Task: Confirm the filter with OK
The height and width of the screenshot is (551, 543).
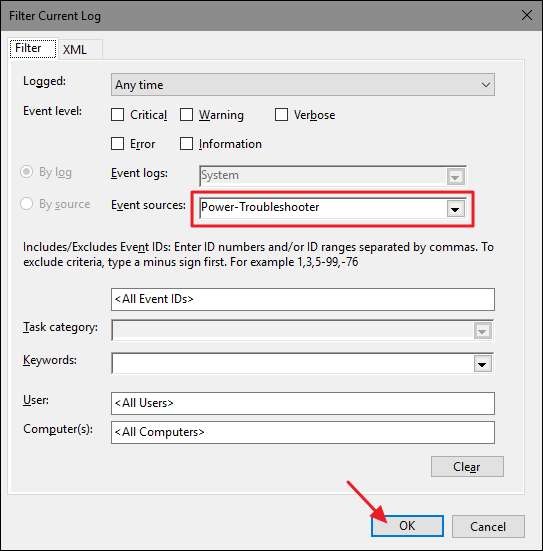Action: click(407, 526)
